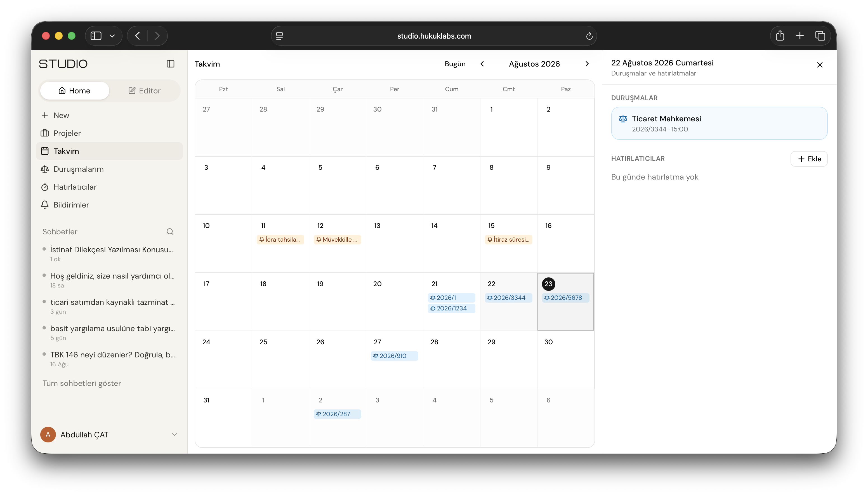Viewport: 868px width, 495px height.
Task: Switch to the Editor tab
Action: [x=145, y=90]
